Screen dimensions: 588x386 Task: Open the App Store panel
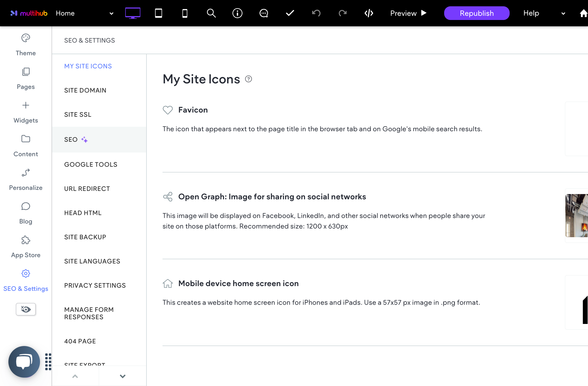point(26,247)
